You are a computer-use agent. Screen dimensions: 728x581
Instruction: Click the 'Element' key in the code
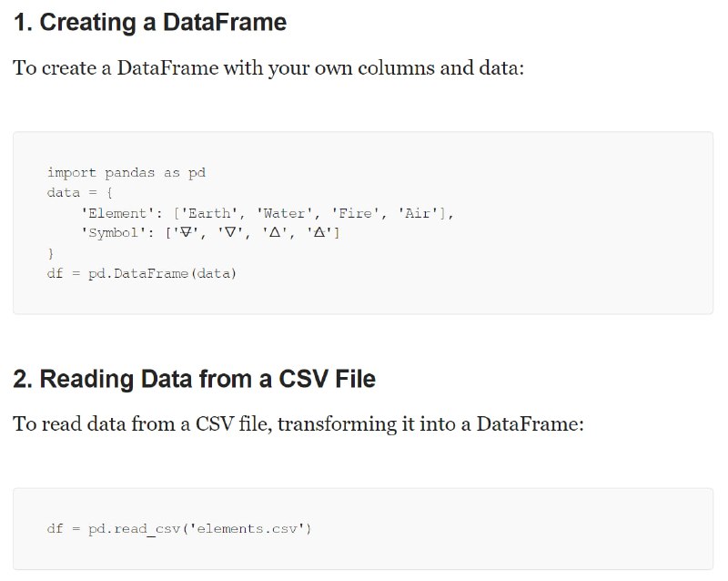click(x=117, y=213)
